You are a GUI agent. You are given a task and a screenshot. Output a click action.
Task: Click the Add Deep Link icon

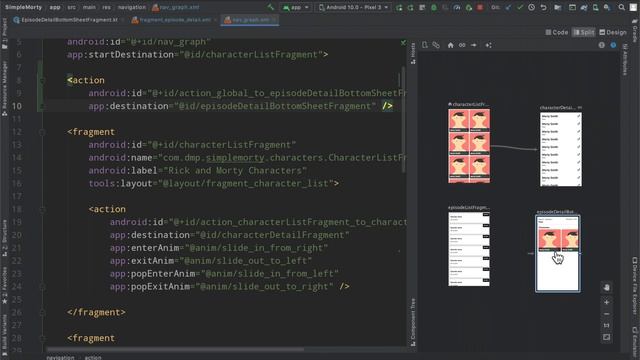click(x=462, y=45)
